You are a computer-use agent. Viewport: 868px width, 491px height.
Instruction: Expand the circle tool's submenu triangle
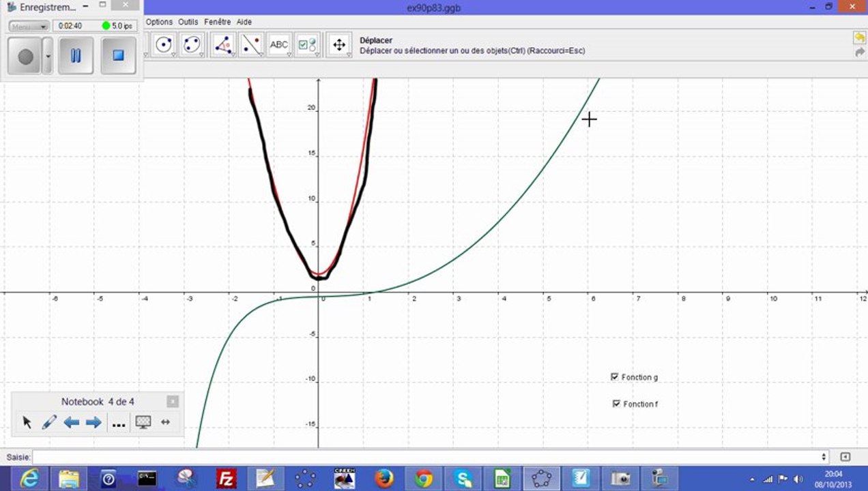pos(173,55)
